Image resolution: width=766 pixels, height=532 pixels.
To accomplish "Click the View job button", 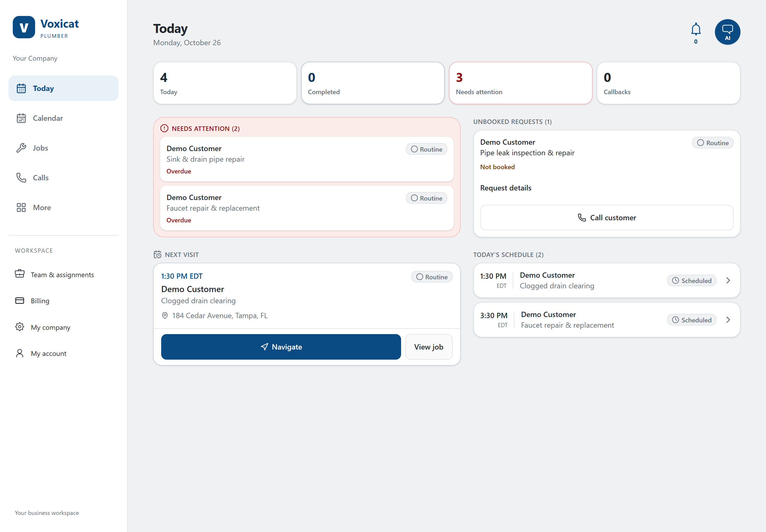I will (x=429, y=347).
